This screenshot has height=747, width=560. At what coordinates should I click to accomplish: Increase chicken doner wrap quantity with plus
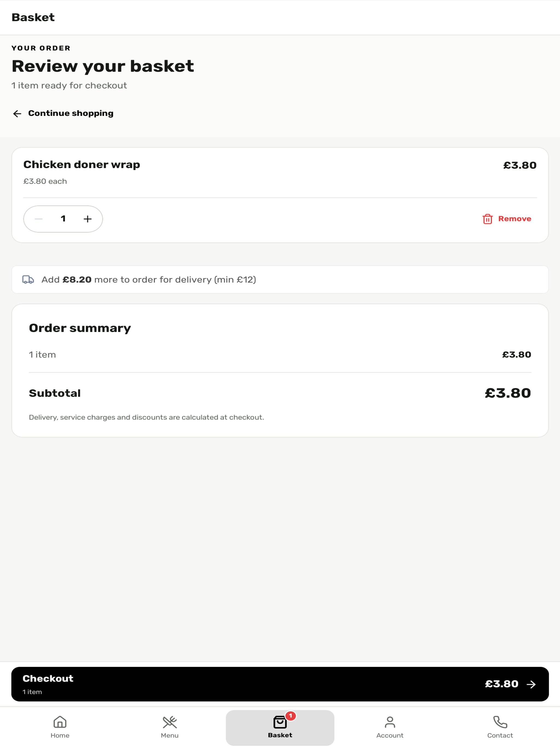[x=87, y=219]
